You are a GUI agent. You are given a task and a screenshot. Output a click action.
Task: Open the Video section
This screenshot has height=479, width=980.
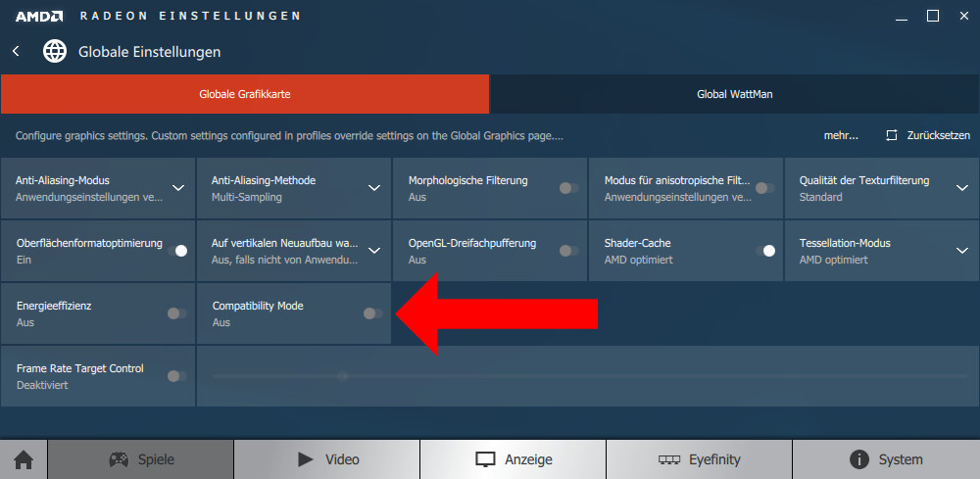327,459
